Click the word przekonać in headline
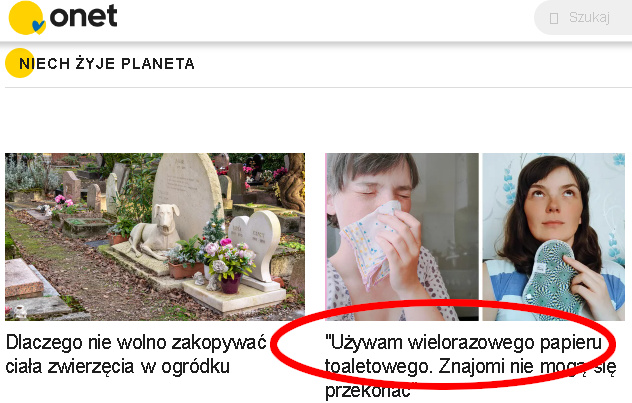Screen dimensions: 632x403 coord(368,390)
